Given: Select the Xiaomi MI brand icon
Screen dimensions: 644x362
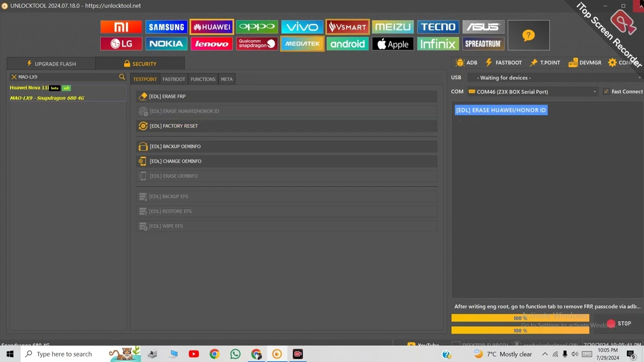Looking at the screenshot, I should tap(121, 27).
